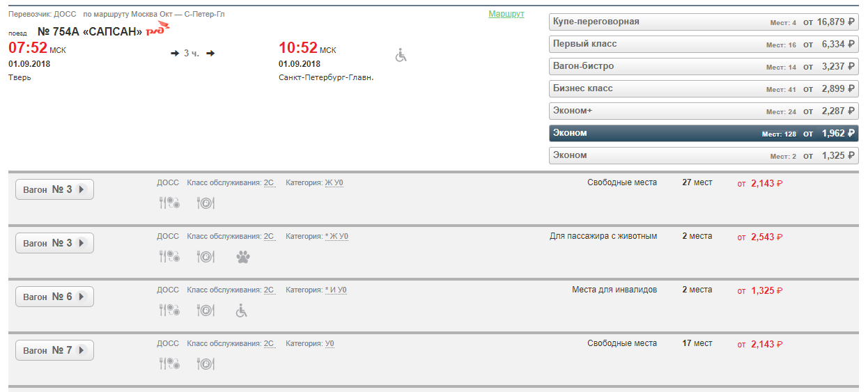Click the plate dining icon in the 27 мест row
Viewport: 868px width, 392px height.
[x=206, y=203]
